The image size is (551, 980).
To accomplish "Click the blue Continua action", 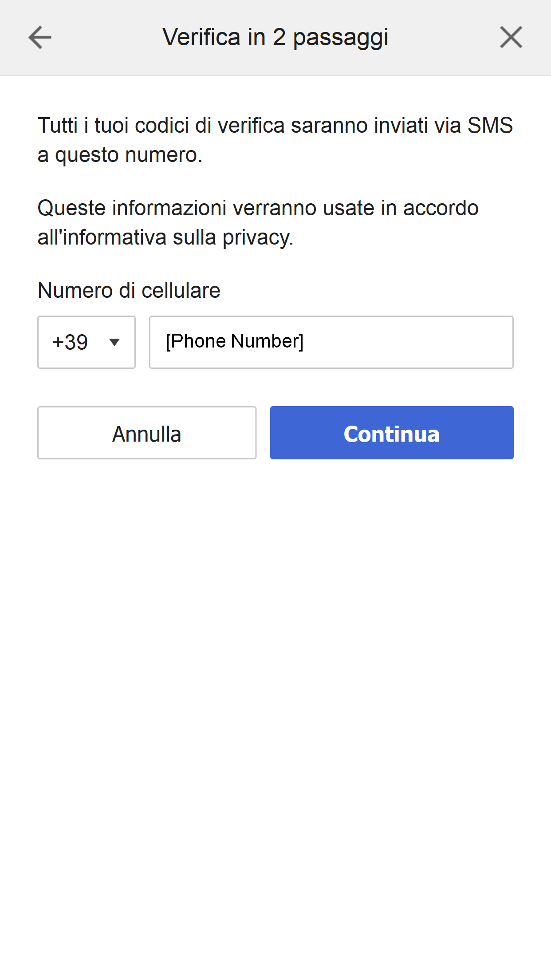I will (391, 432).
